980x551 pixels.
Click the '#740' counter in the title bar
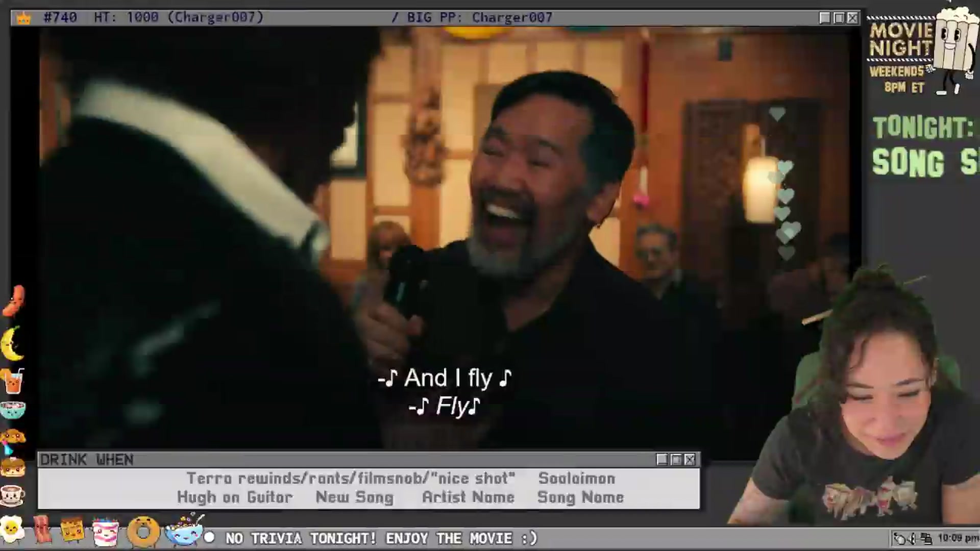click(60, 18)
